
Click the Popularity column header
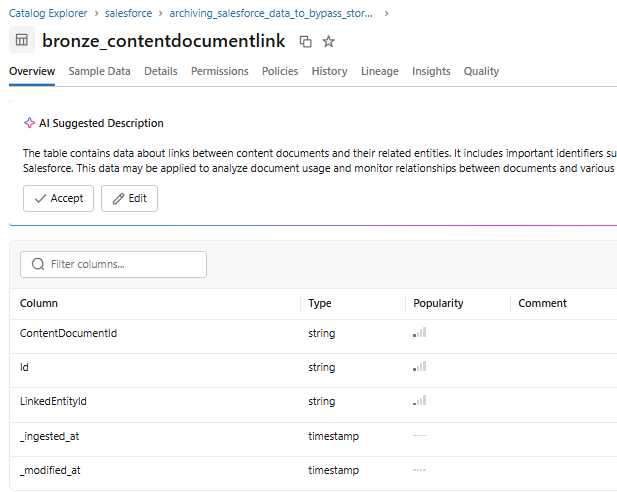pos(438,303)
